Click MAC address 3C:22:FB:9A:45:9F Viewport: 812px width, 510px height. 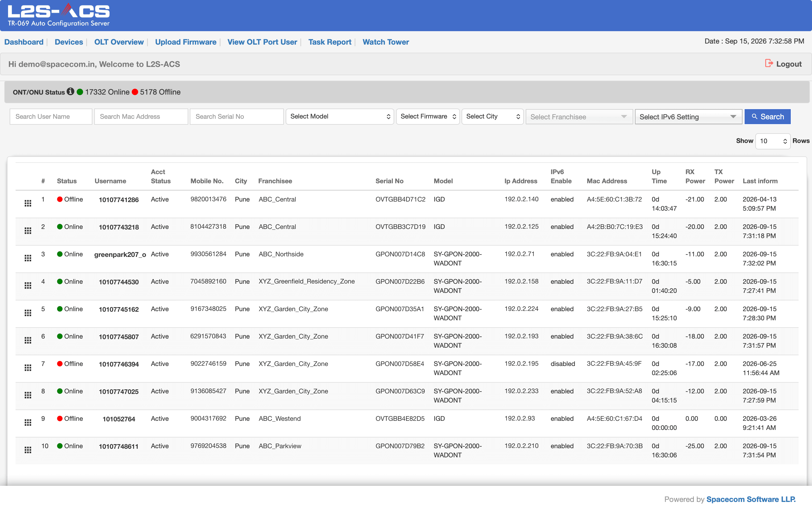coord(614,364)
